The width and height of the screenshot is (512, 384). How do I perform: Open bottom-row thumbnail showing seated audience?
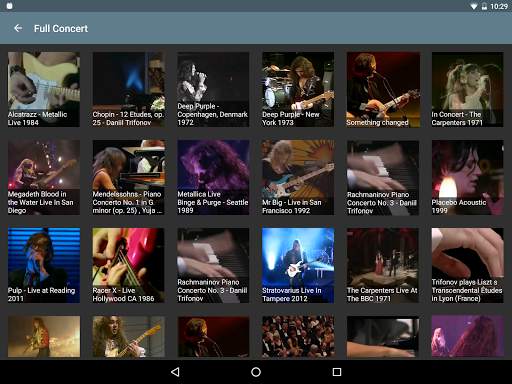[298, 337]
